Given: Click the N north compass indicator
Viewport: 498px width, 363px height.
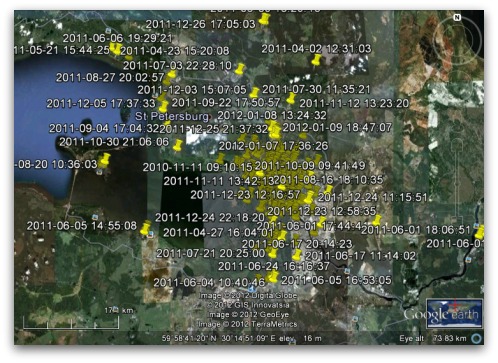Looking at the screenshot, I should click(457, 18).
